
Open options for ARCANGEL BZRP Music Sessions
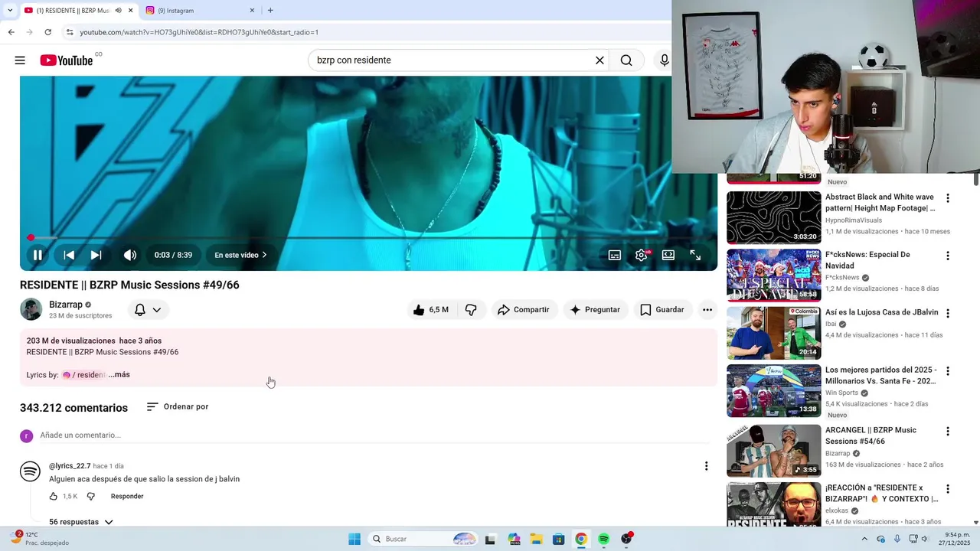(948, 432)
